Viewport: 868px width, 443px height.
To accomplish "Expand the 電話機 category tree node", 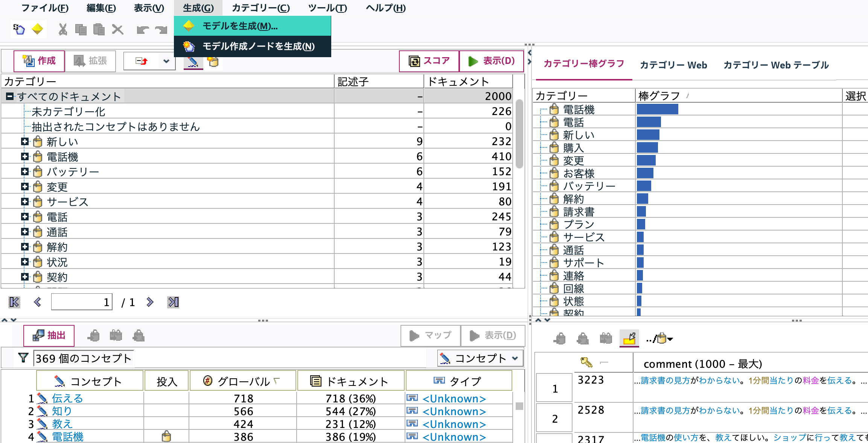I will point(24,156).
